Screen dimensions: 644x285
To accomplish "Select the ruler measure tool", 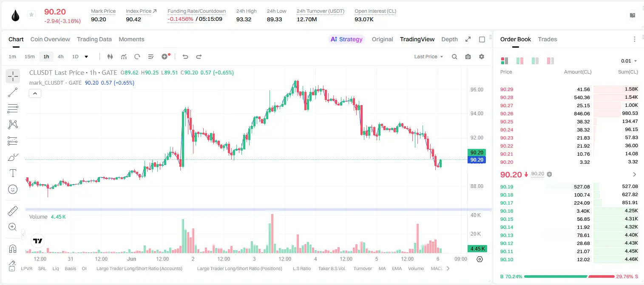I will click(13, 211).
